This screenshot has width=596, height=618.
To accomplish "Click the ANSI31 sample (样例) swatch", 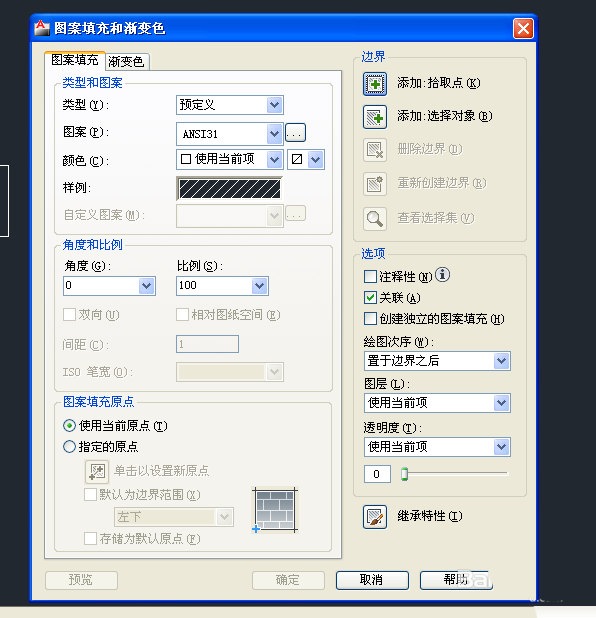I will pos(229,188).
